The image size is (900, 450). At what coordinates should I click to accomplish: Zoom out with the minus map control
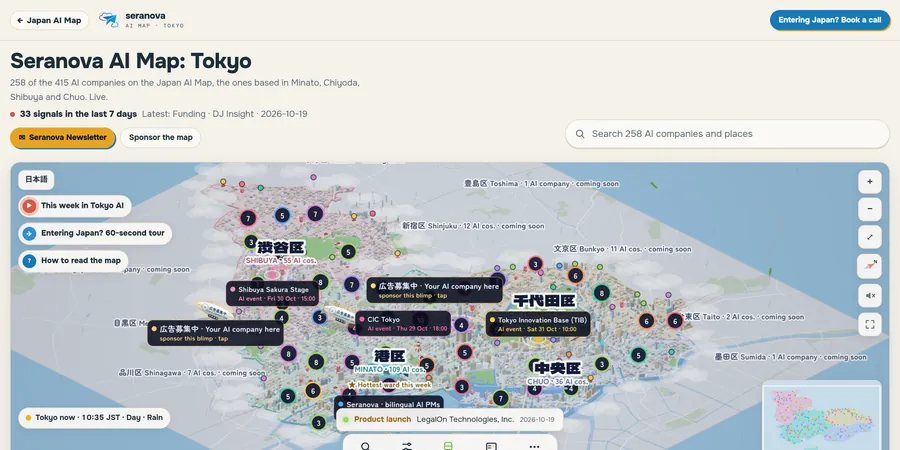(x=870, y=209)
